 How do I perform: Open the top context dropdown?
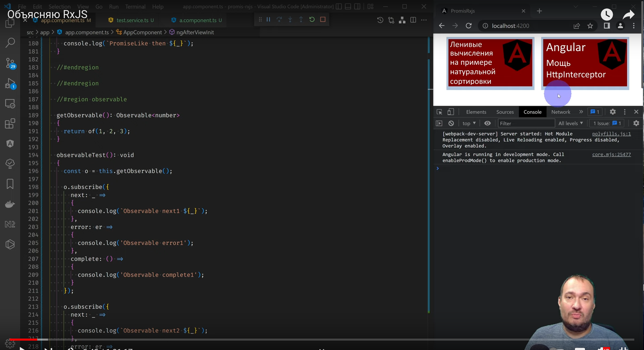pos(469,123)
